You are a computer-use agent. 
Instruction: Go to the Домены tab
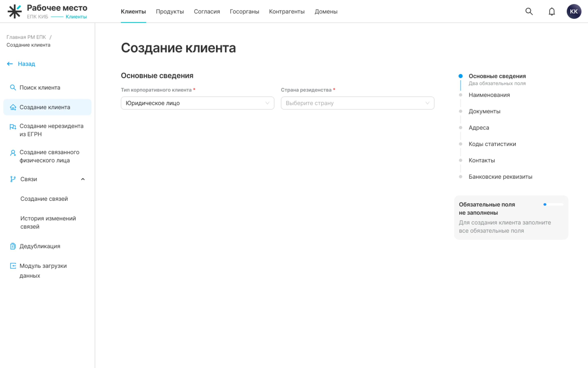tap(326, 11)
